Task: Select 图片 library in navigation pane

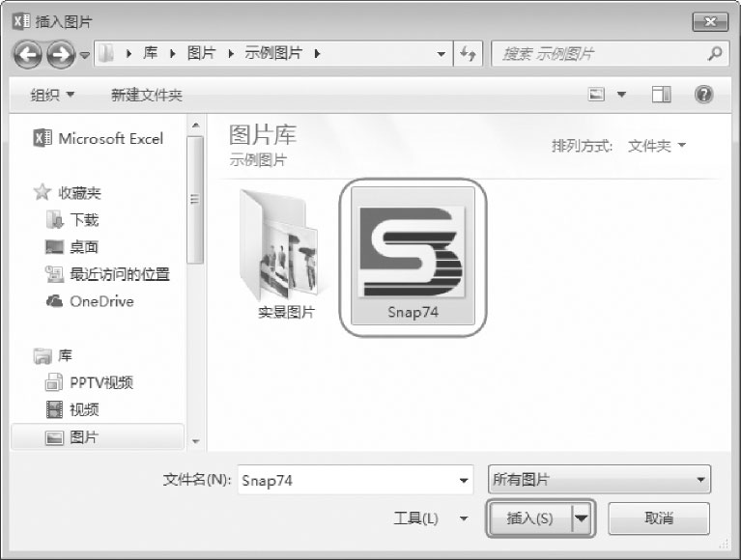Action: pyautogui.click(x=97, y=437)
